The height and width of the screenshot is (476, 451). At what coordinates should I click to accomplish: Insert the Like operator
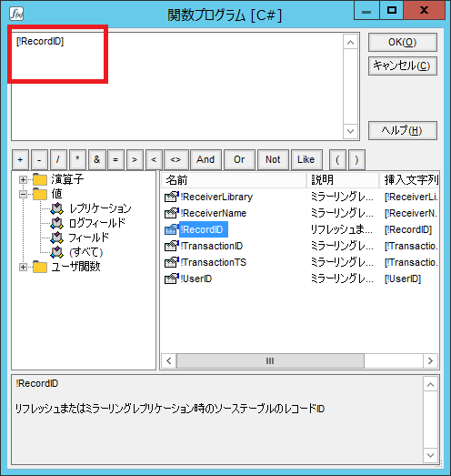pos(306,159)
